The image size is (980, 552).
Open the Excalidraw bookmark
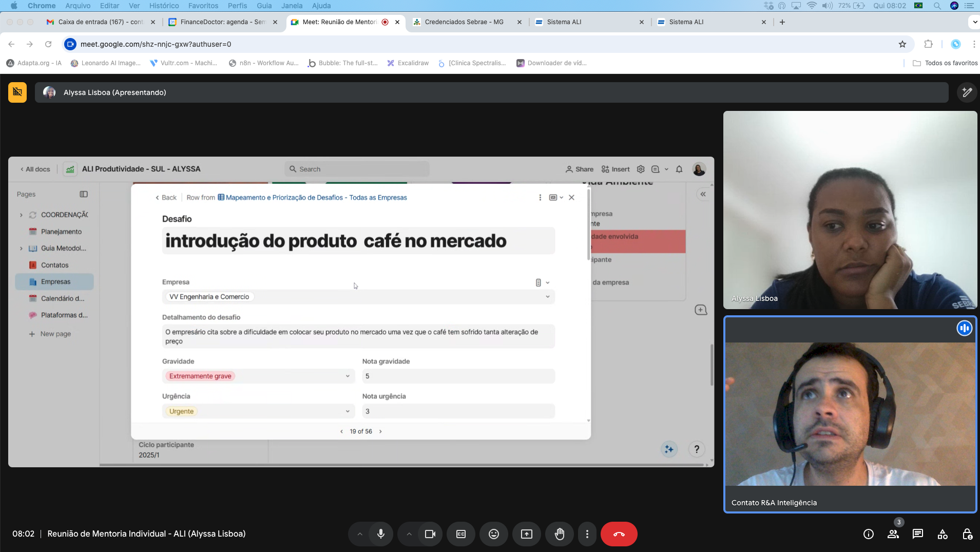[408, 63]
